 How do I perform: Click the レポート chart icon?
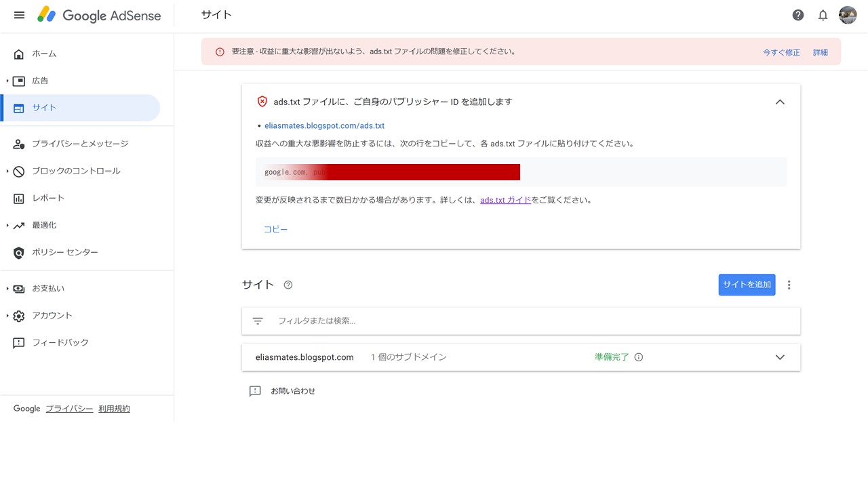pyautogui.click(x=19, y=199)
